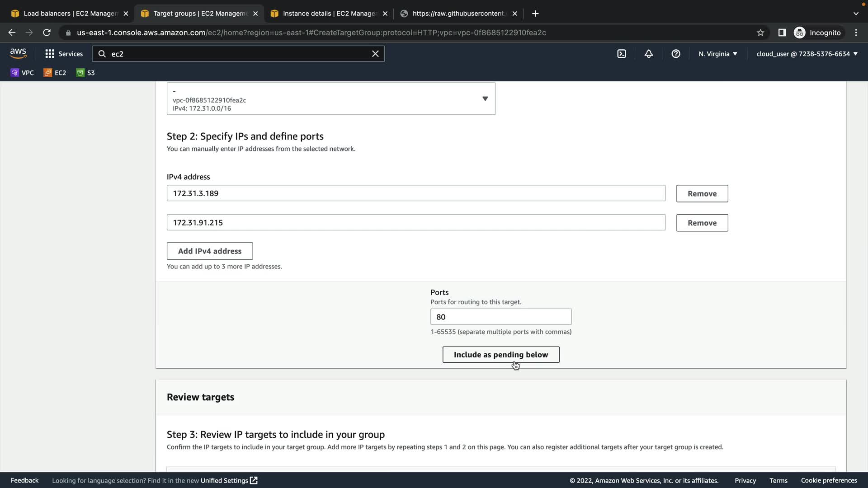This screenshot has height=488, width=868.
Task: Remove the 172.31.91.215 IP address
Action: pos(702,223)
